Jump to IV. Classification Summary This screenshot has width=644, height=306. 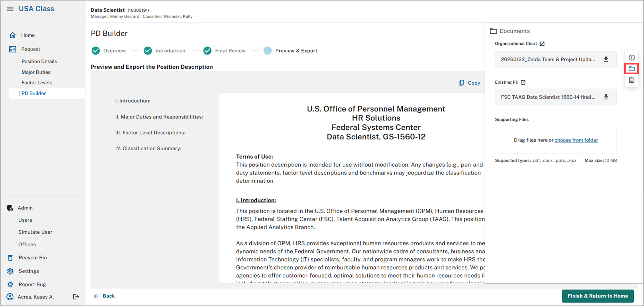[148, 148]
